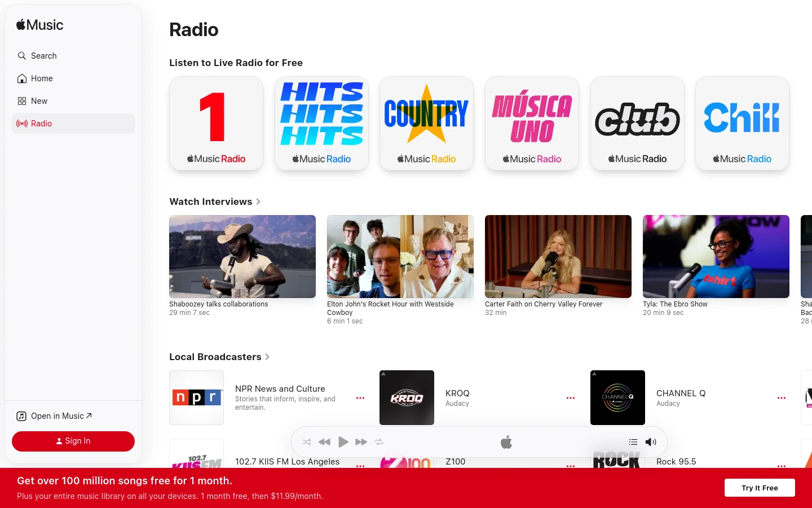
Task: Click the volume speaker icon
Action: [651, 442]
